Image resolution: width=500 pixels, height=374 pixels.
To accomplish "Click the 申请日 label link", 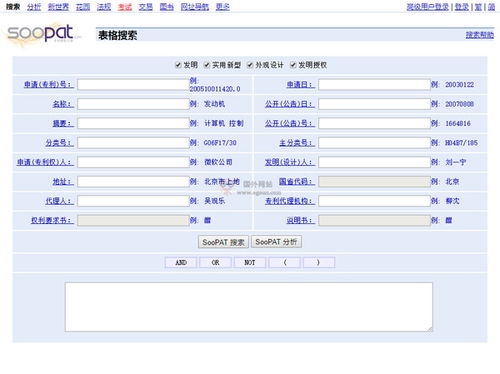I will [x=301, y=84].
